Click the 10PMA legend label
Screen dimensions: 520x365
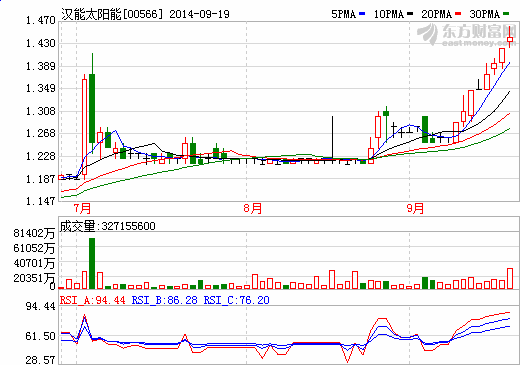click(x=389, y=14)
